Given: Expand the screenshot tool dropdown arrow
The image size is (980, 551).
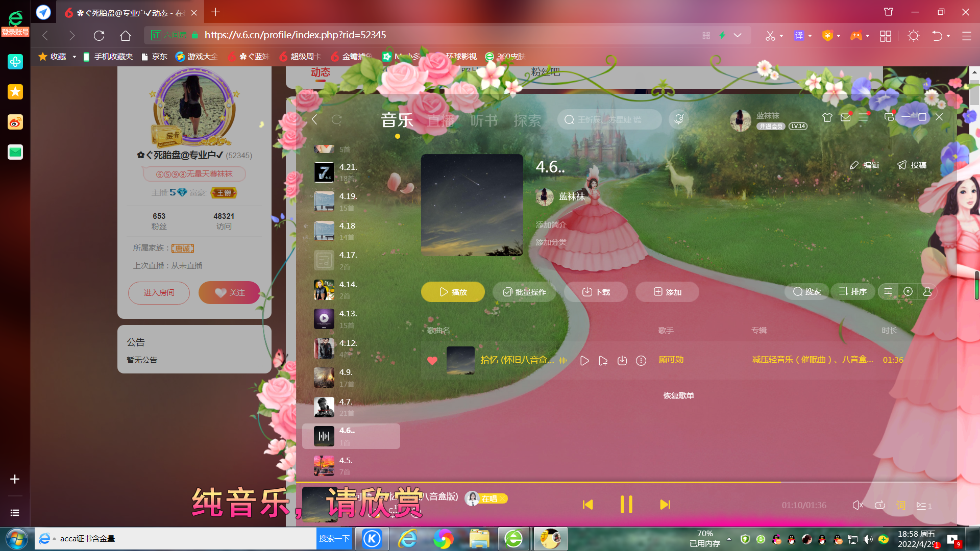Looking at the screenshot, I should click(781, 36).
